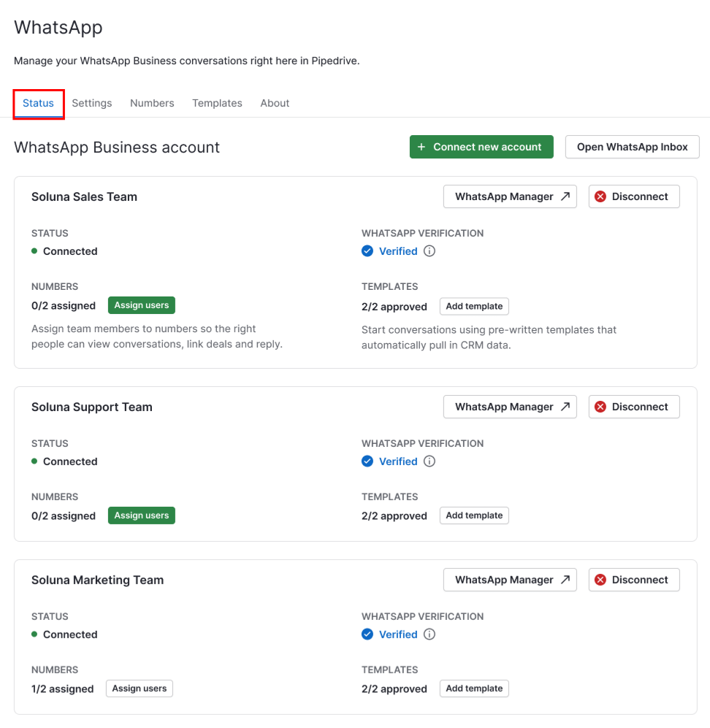Click '2/2 approved' text in Sales Team
Screen dimensions: 710x728
pyautogui.click(x=394, y=307)
